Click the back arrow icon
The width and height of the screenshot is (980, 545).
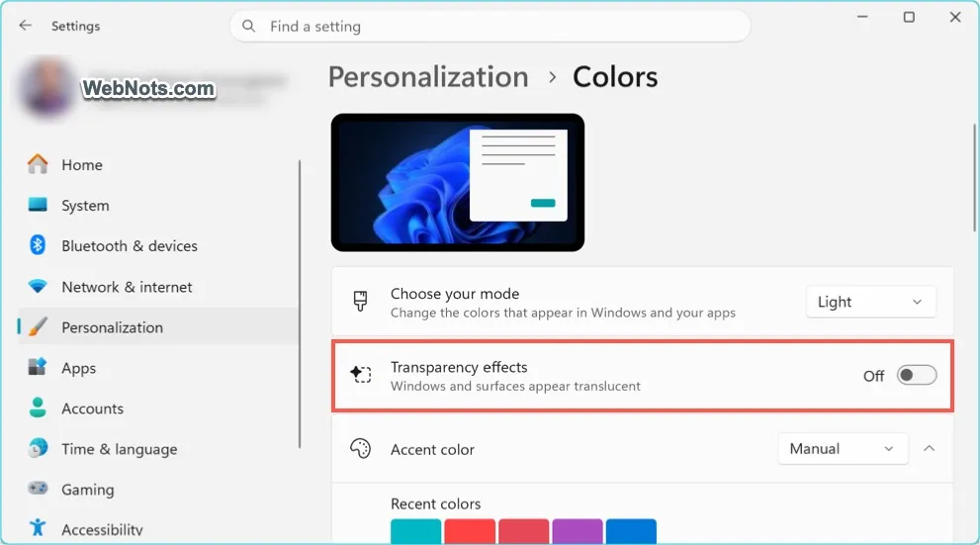(x=25, y=25)
